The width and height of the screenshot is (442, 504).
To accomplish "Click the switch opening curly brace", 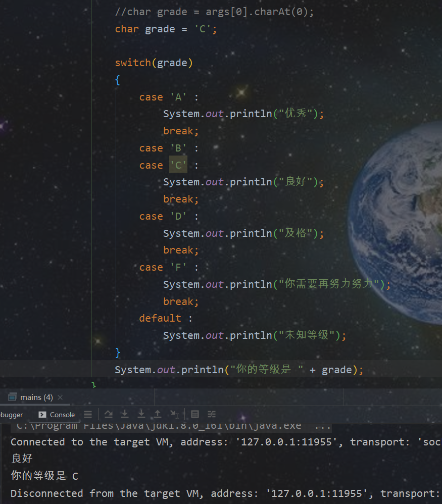I will [x=118, y=80].
